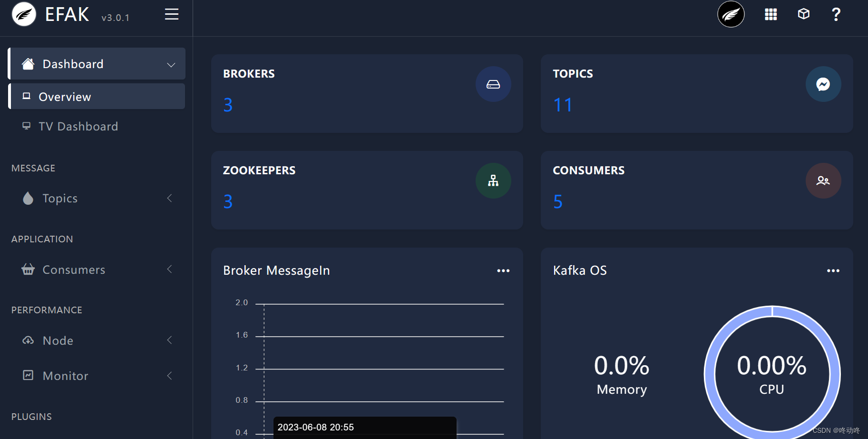The width and height of the screenshot is (868, 439).
Task: Click the Consumers users icon
Action: [823, 181]
